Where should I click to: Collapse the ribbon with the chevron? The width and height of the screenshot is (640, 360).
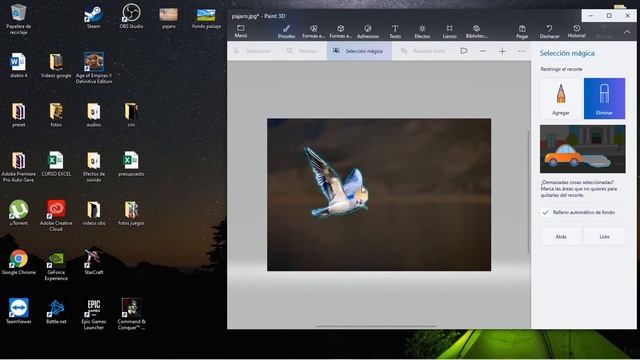coord(627,31)
